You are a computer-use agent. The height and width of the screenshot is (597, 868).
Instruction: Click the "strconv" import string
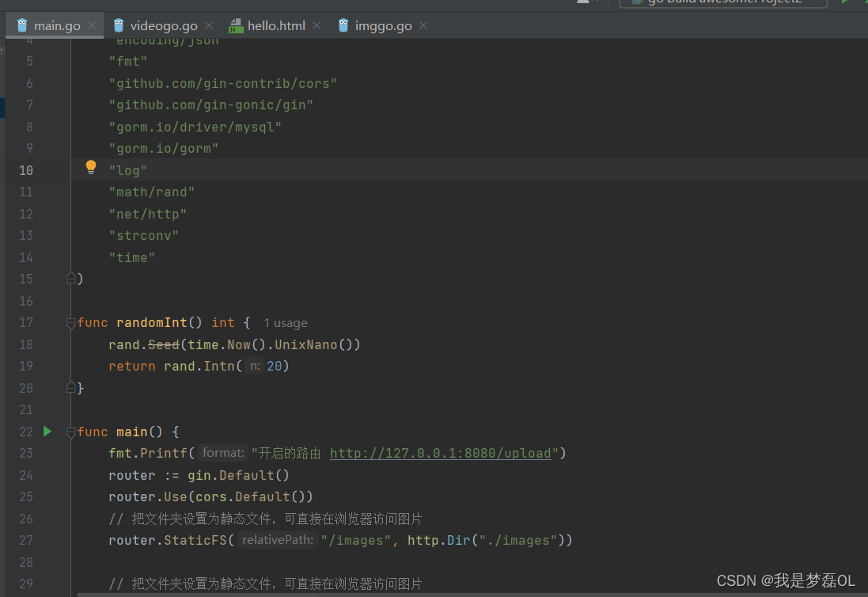click(144, 236)
